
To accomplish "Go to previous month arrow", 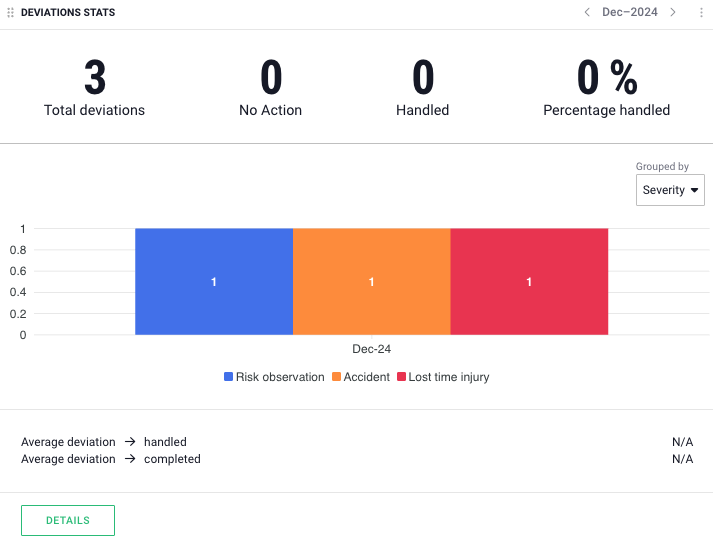I will pos(587,13).
